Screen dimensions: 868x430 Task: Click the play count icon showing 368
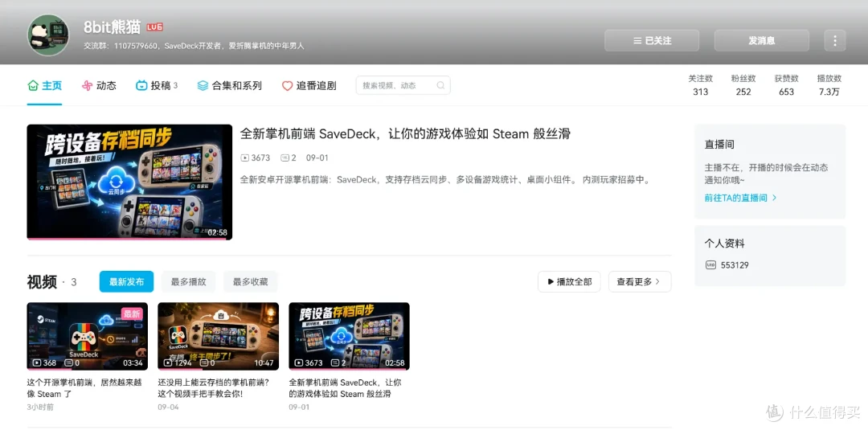click(x=36, y=363)
